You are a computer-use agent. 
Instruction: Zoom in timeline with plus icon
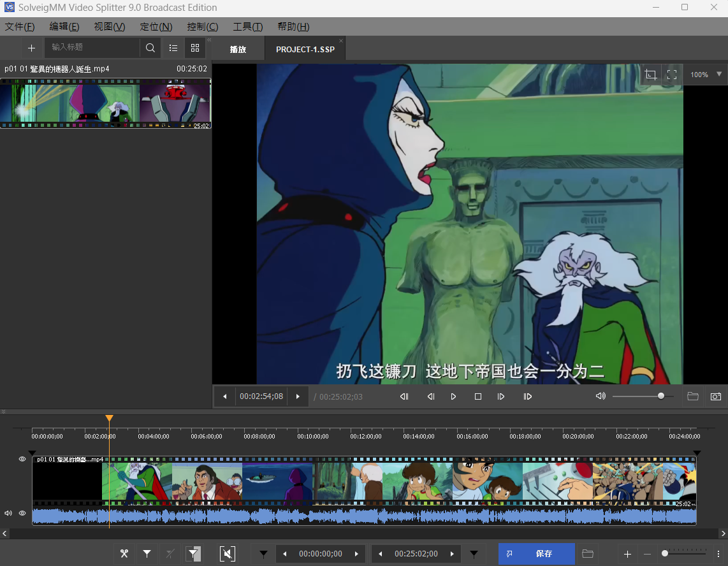click(x=627, y=554)
